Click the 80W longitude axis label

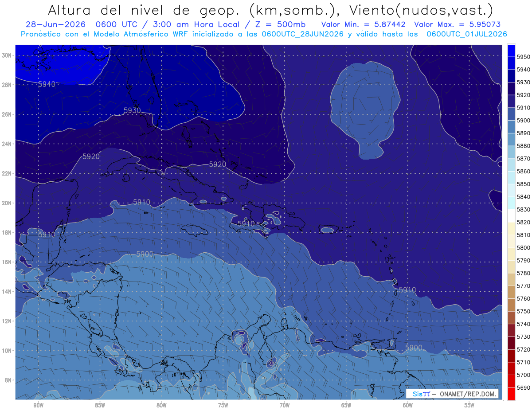pos(161,405)
